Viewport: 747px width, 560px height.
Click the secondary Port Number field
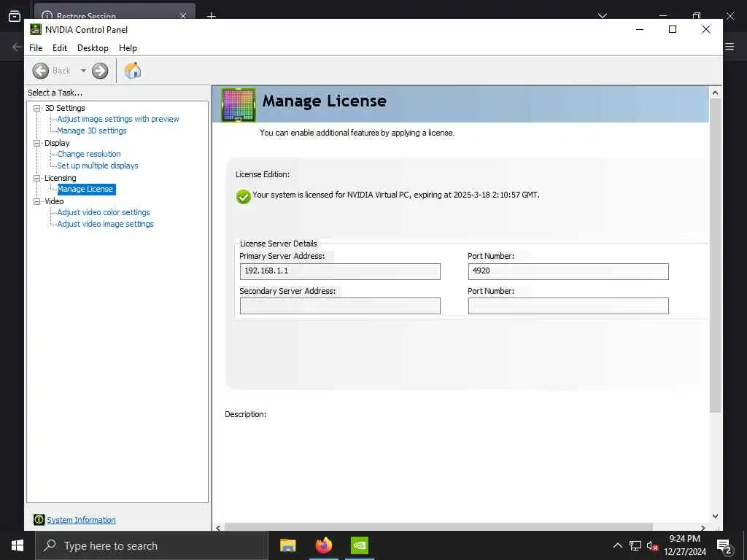[568, 306]
